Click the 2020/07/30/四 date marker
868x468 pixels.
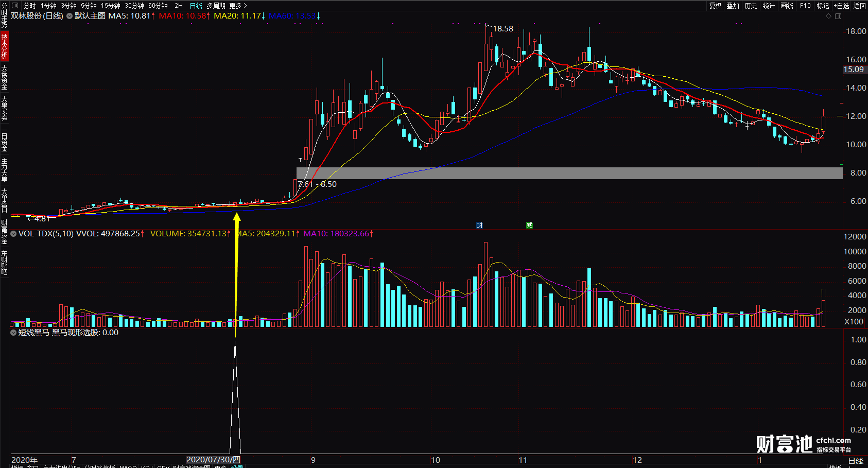coord(213,460)
